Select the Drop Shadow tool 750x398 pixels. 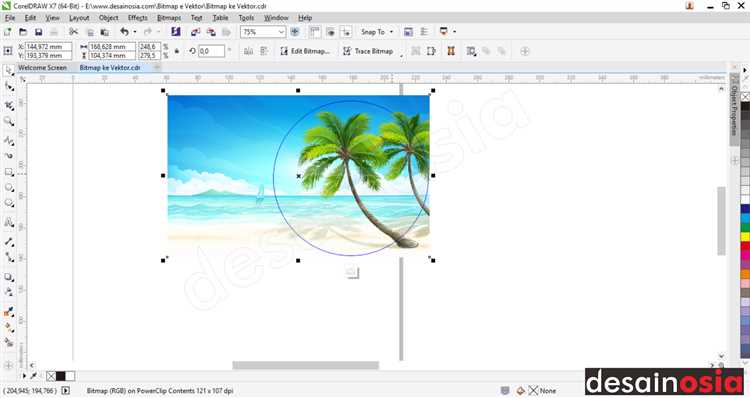[9, 277]
